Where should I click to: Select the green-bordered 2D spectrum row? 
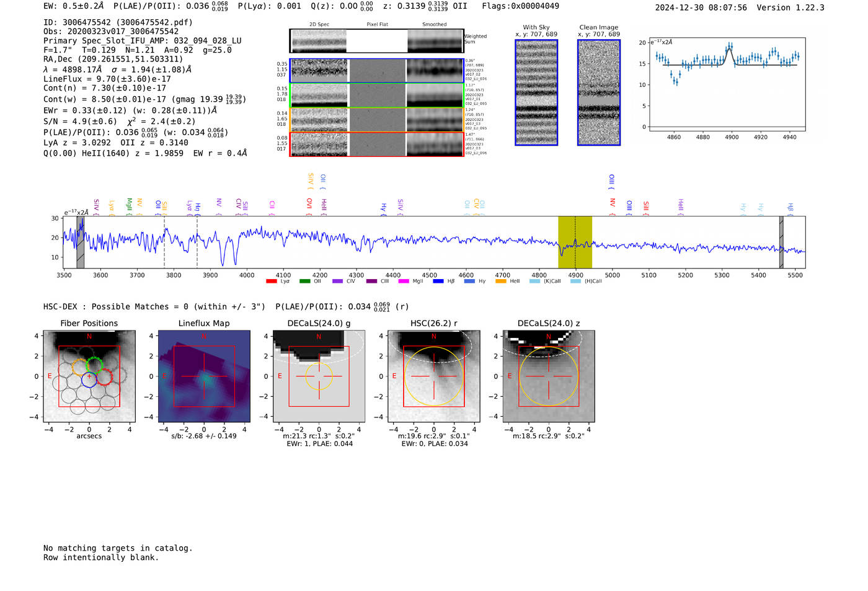point(377,96)
